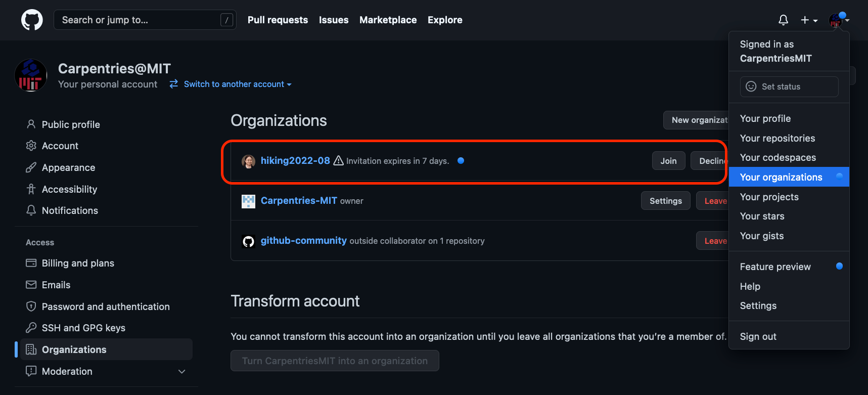The image size is (868, 395).
Task: Go to Accessibility settings
Action: coord(106,189)
